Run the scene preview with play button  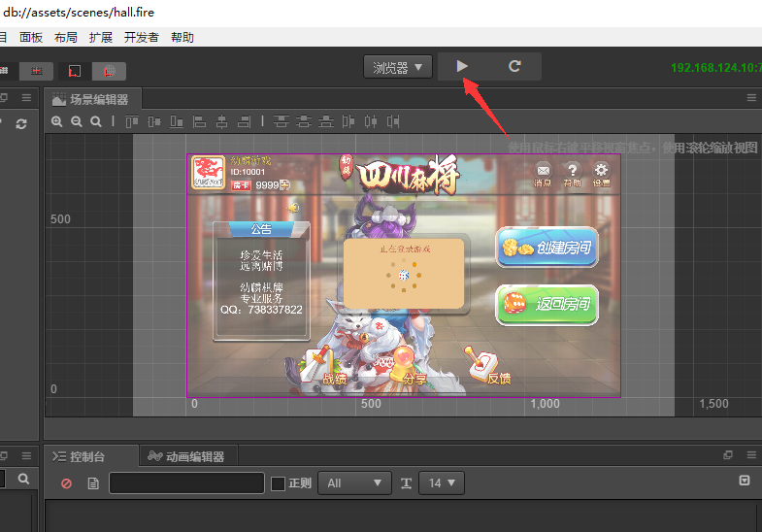(x=462, y=66)
